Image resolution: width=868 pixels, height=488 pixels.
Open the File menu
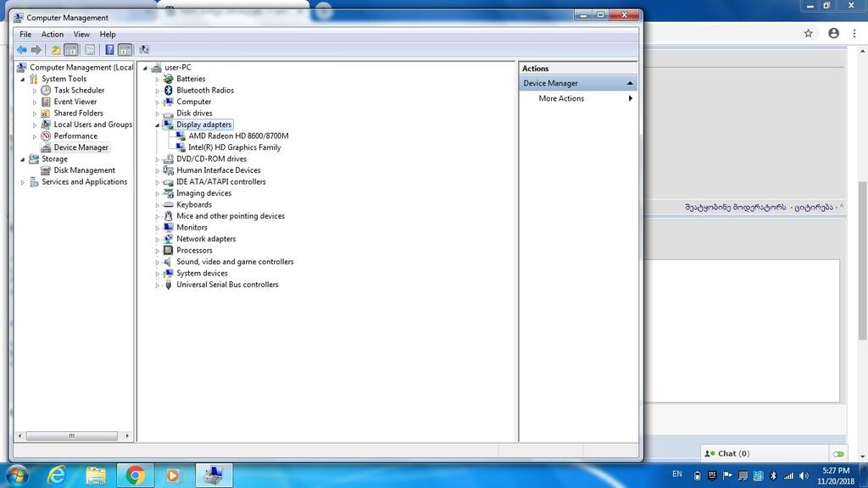pos(25,34)
